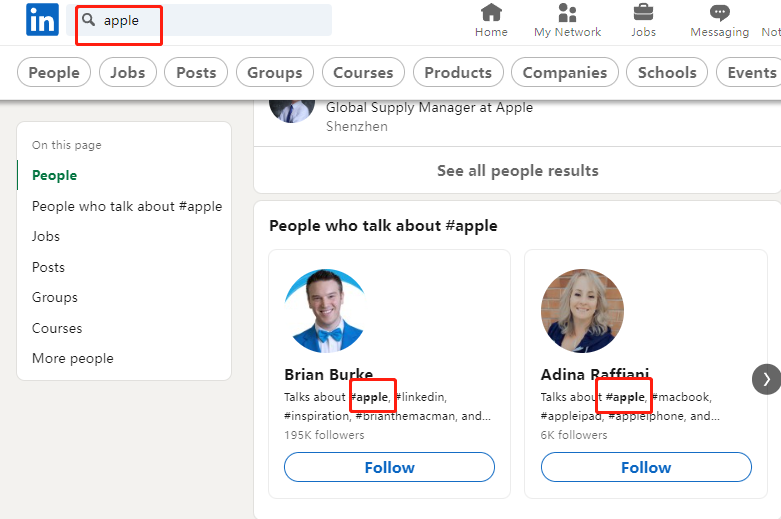Open the Home navigation icon
The image size is (781, 519).
491,12
